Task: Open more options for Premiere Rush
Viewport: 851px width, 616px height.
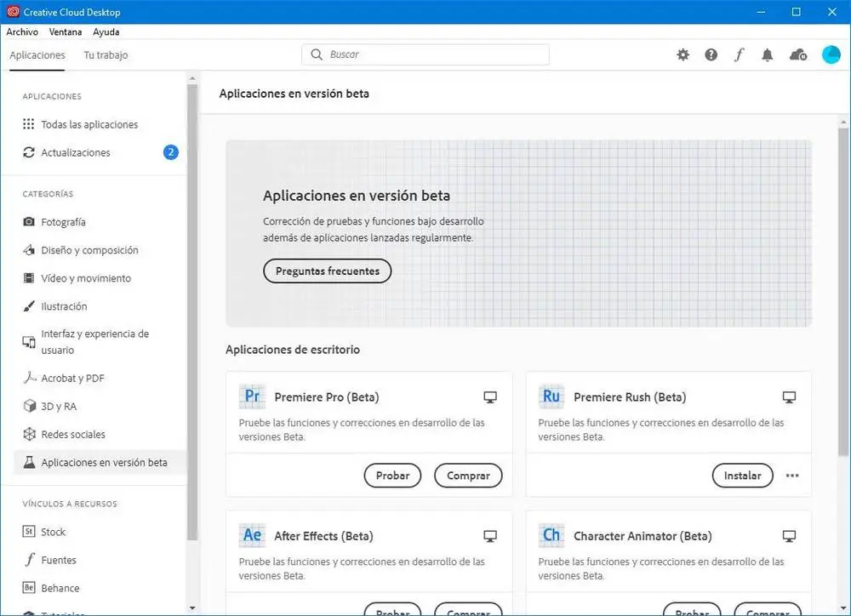Action: click(x=792, y=476)
